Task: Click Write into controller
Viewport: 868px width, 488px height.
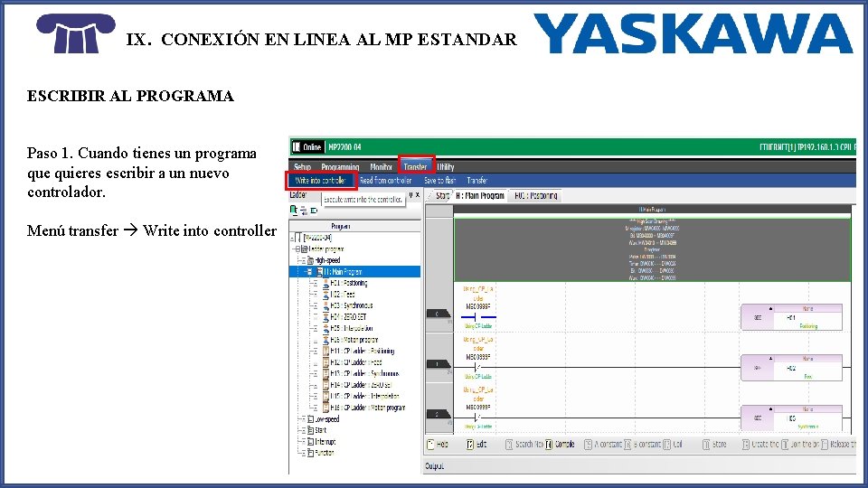Action: (x=320, y=181)
